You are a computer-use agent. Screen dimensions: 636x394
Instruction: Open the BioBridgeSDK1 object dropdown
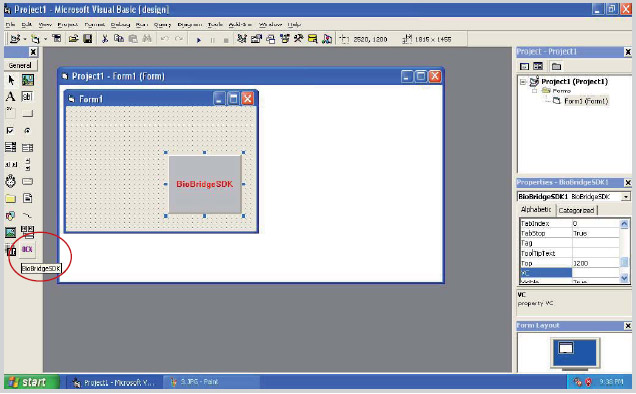click(625, 197)
